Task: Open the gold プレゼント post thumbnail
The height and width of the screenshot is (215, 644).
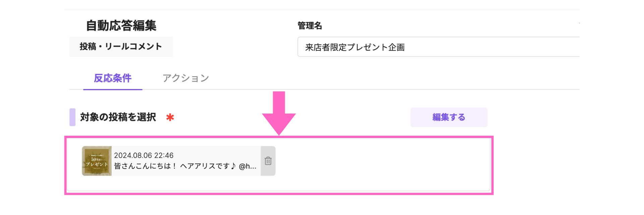Action: click(97, 161)
